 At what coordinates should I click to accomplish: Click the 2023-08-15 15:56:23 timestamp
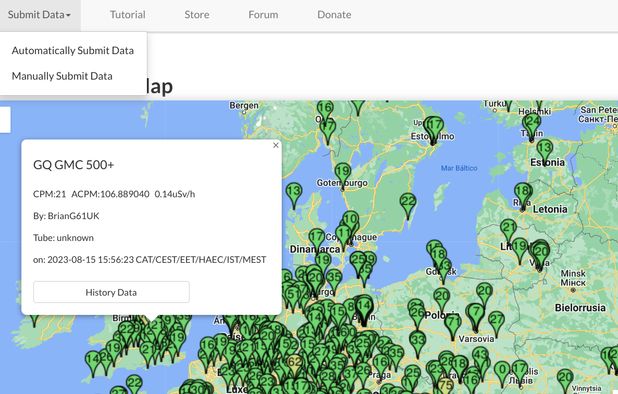91,260
